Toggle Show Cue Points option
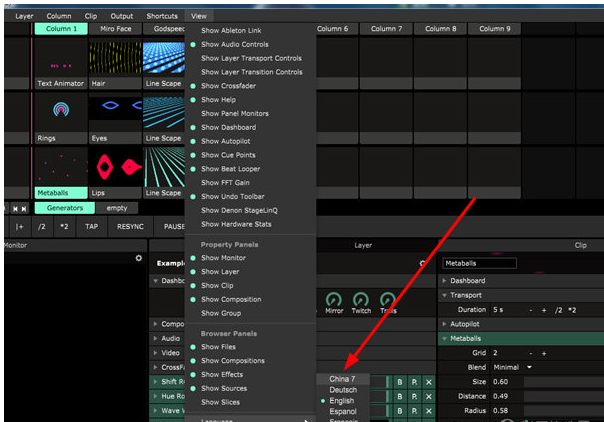The width and height of the screenshot is (604, 422). coord(228,155)
